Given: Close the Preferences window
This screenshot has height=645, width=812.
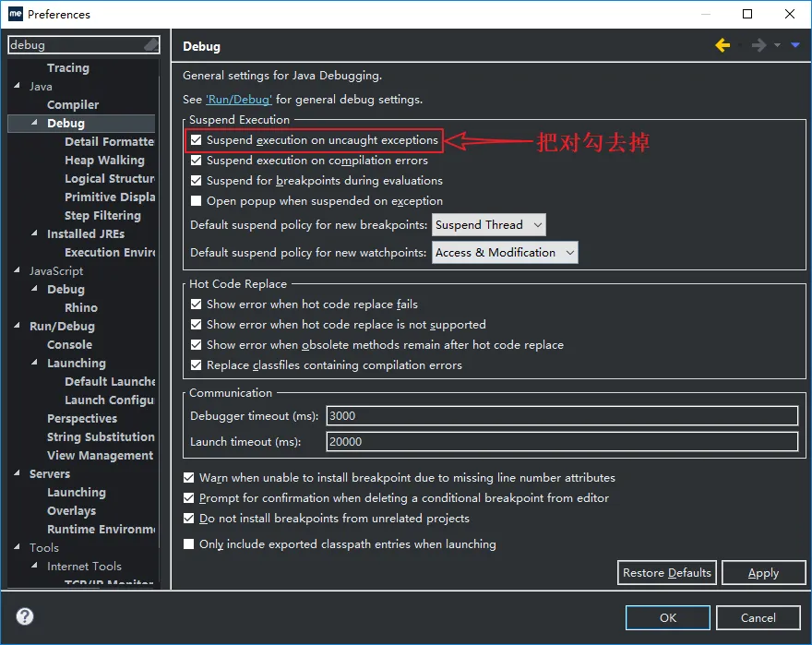Looking at the screenshot, I should click(x=789, y=14).
